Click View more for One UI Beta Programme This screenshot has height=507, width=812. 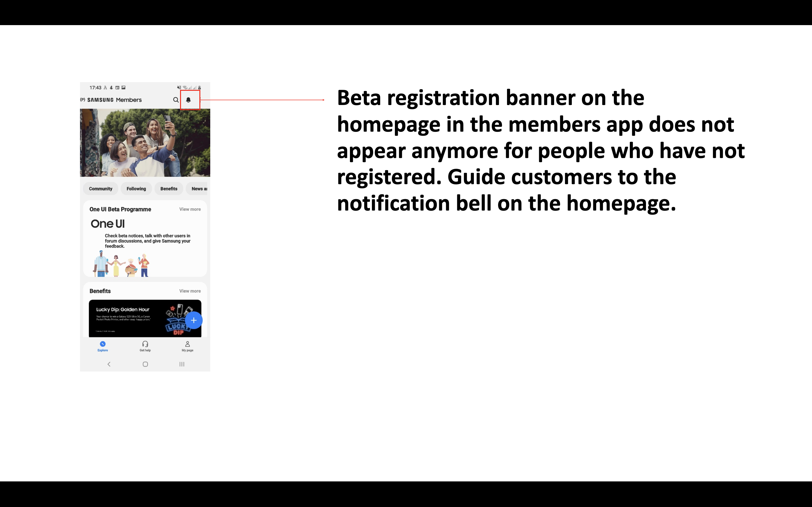click(x=189, y=209)
